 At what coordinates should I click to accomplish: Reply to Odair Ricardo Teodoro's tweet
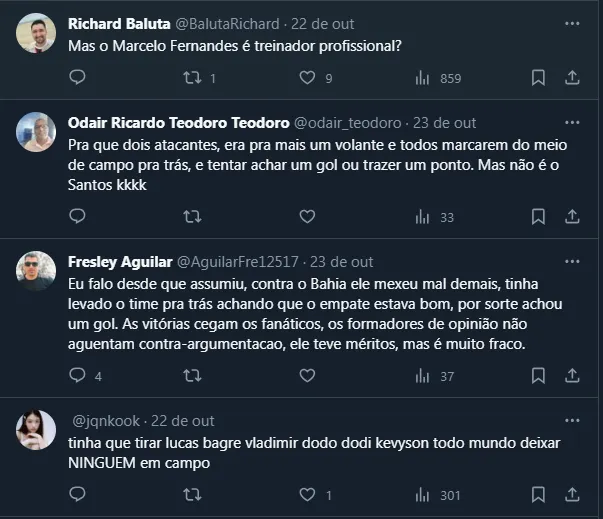(78, 216)
